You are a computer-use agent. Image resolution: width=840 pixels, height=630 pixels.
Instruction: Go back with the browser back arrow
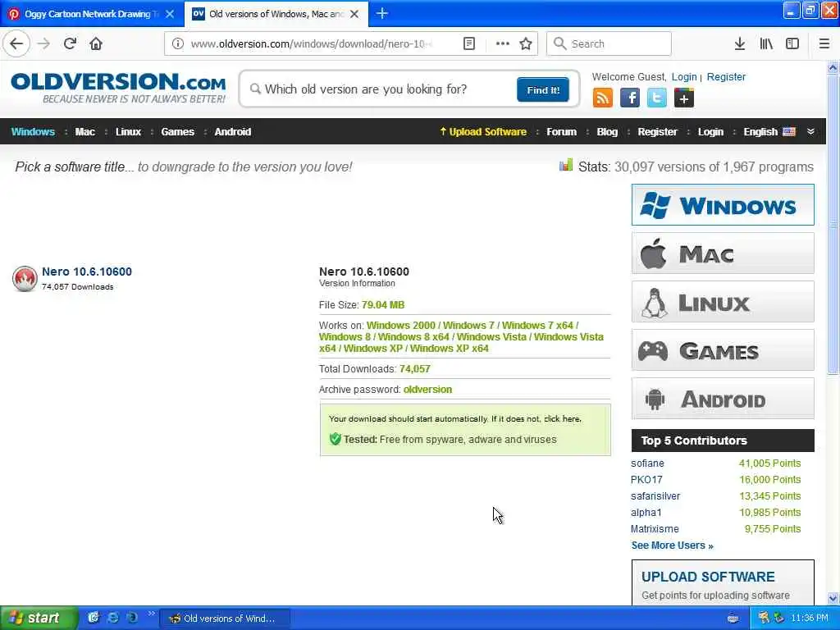[16, 43]
